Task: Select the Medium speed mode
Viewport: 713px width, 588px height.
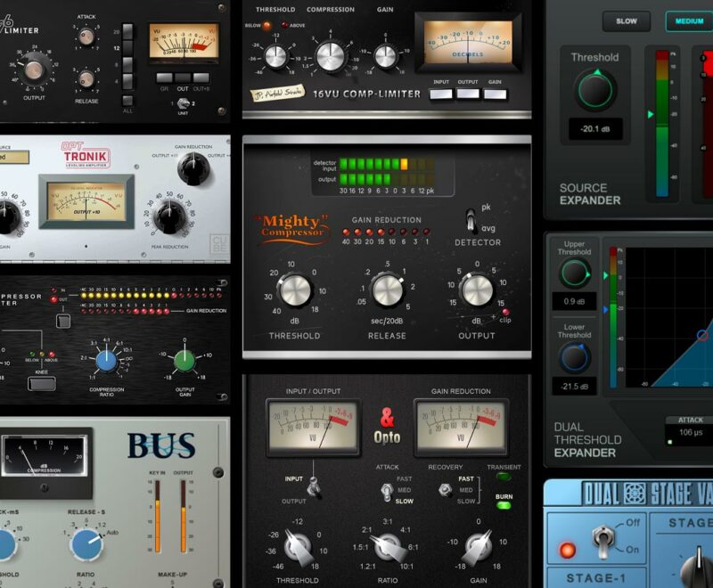Action: coord(689,21)
